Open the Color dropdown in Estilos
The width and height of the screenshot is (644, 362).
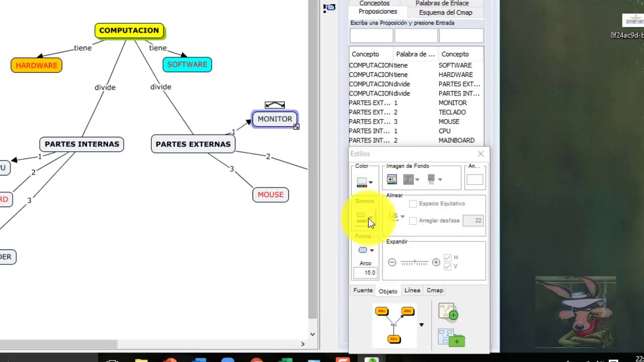coord(365,183)
